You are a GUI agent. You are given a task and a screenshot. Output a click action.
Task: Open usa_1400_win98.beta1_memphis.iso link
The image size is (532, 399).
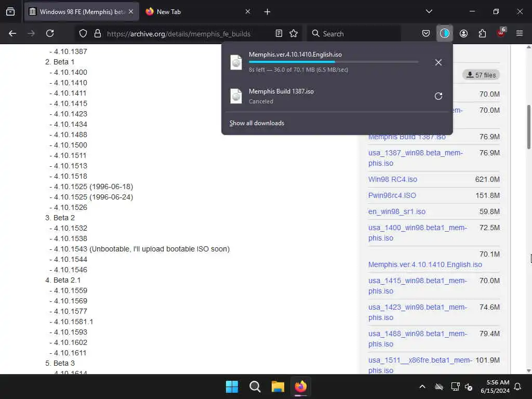click(x=418, y=233)
